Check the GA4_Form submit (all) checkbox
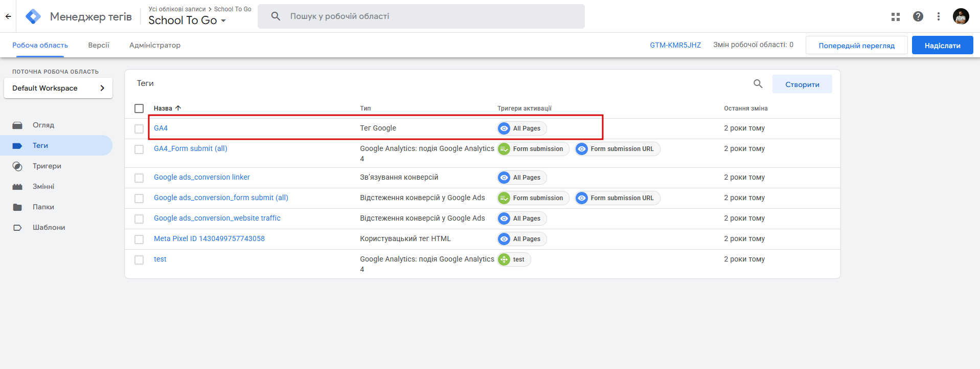 tap(139, 149)
